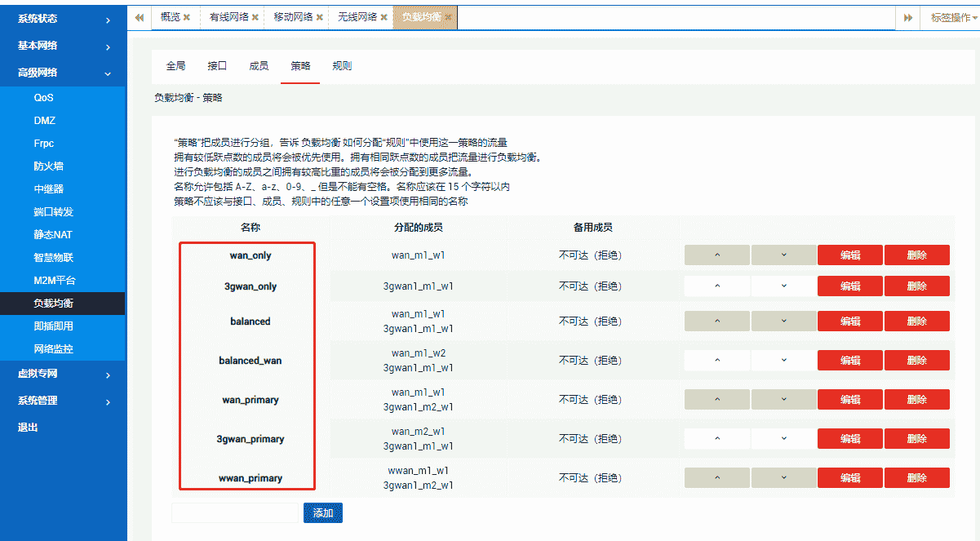Delete the 3gwan_primary policy with its 删除 button
This screenshot has height=541, width=980.
[x=916, y=438]
